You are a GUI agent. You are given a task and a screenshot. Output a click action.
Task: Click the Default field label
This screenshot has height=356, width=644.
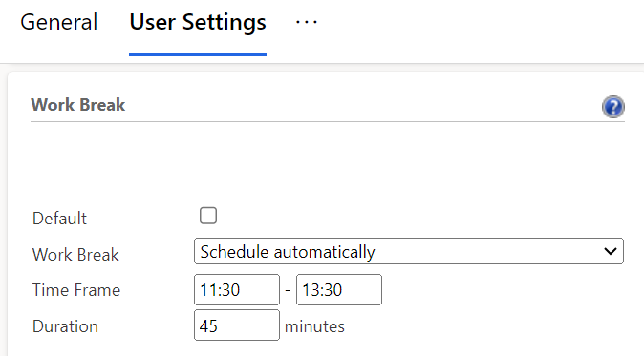click(x=59, y=219)
